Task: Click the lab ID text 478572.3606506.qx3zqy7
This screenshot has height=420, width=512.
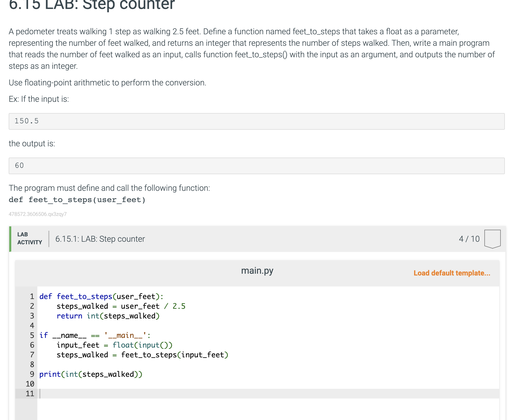Action: click(x=38, y=214)
